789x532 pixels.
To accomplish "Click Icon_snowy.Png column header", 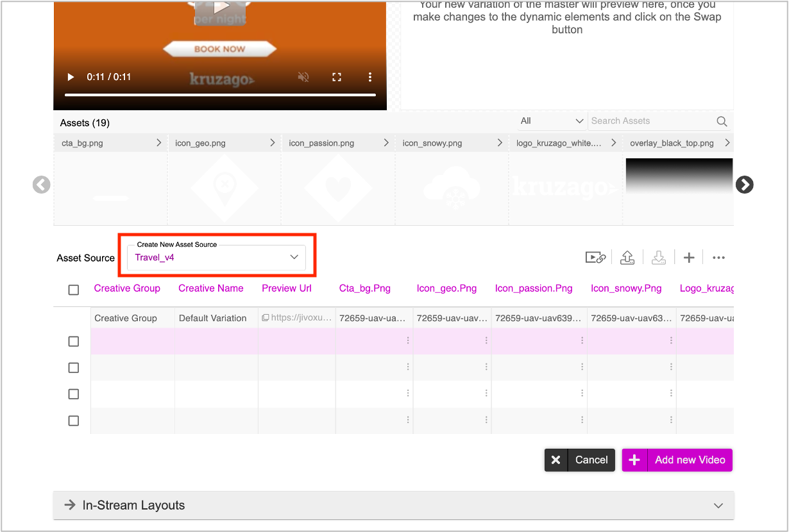I will [x=626, y=288].
